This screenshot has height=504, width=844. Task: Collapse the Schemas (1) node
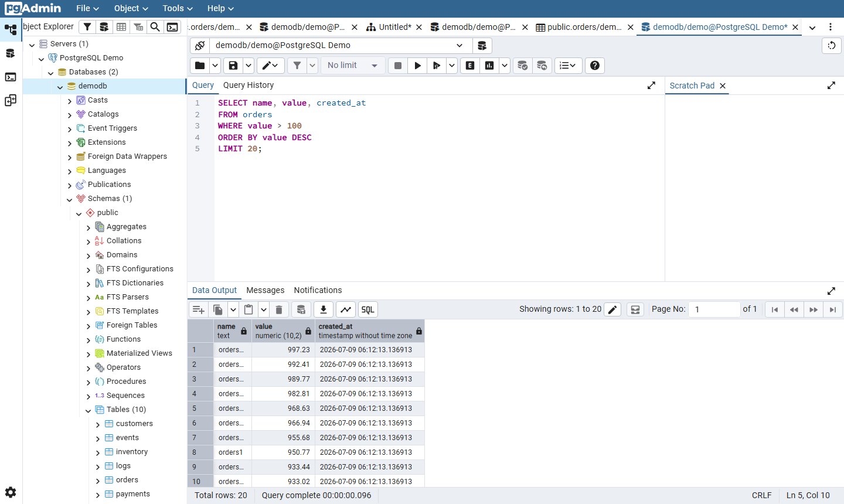coord(70,199)
